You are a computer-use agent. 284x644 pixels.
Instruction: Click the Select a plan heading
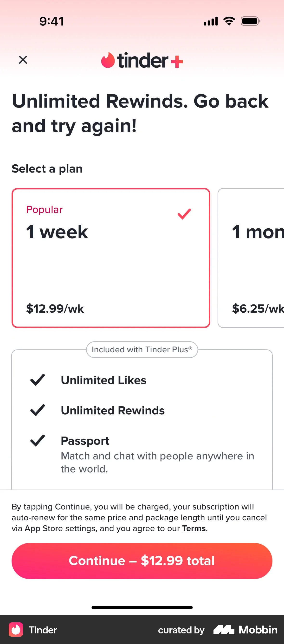tap(47, 168)
